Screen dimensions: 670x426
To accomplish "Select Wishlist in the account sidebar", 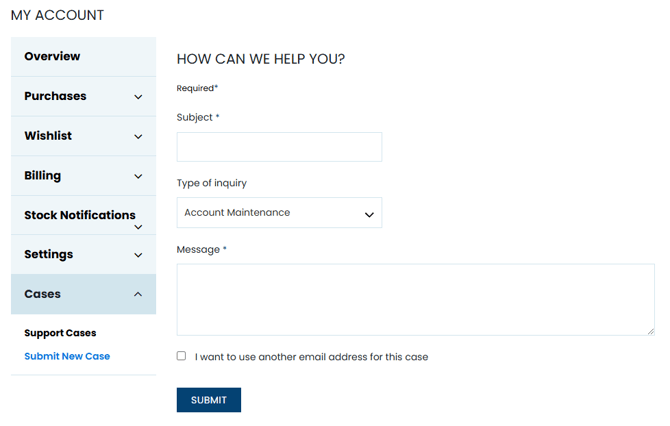I will 48,136.
